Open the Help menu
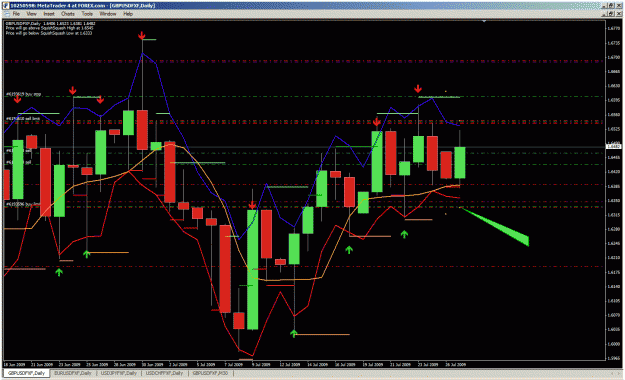The width and height of the screenshot is (625, 380). pos(128,14)
